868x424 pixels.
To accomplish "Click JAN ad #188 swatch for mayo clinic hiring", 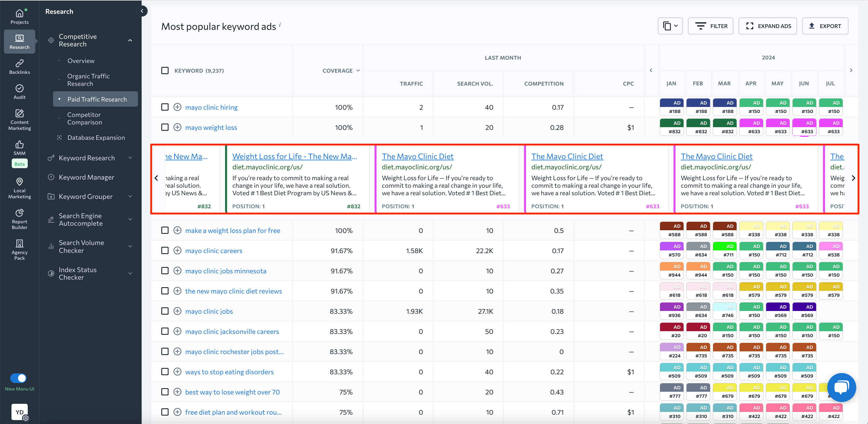I will point(671,107).
